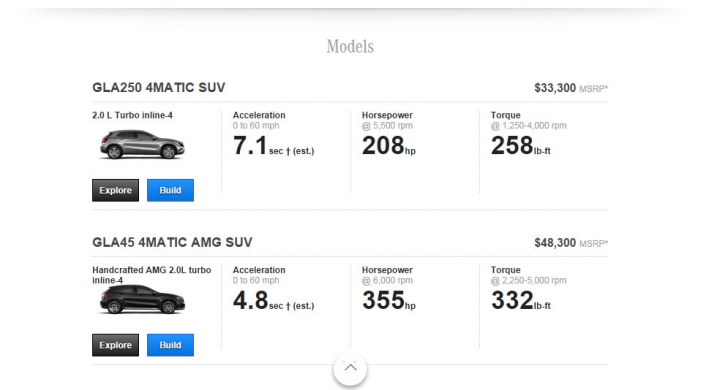The width and height of the screenshot is (720, 390).
Task: Select the 7.1 sec acceleration figure
Action: pyautogui.click(x=273, y=146)
